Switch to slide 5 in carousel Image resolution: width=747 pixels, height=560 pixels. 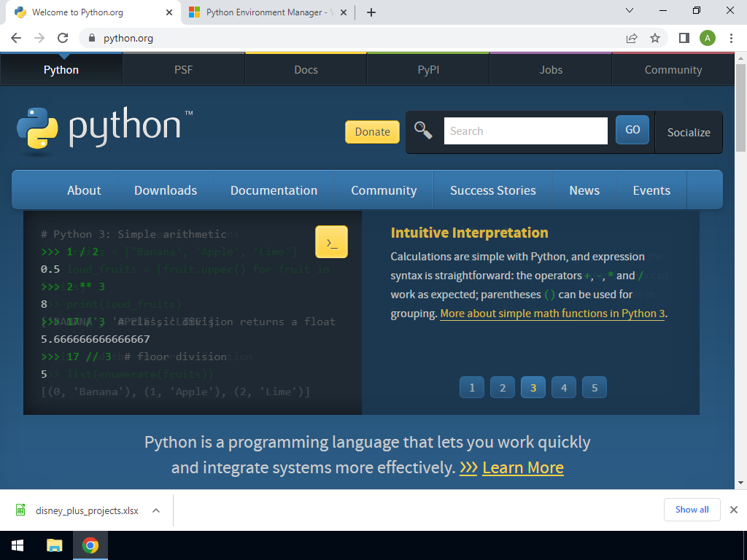point(595,388)
